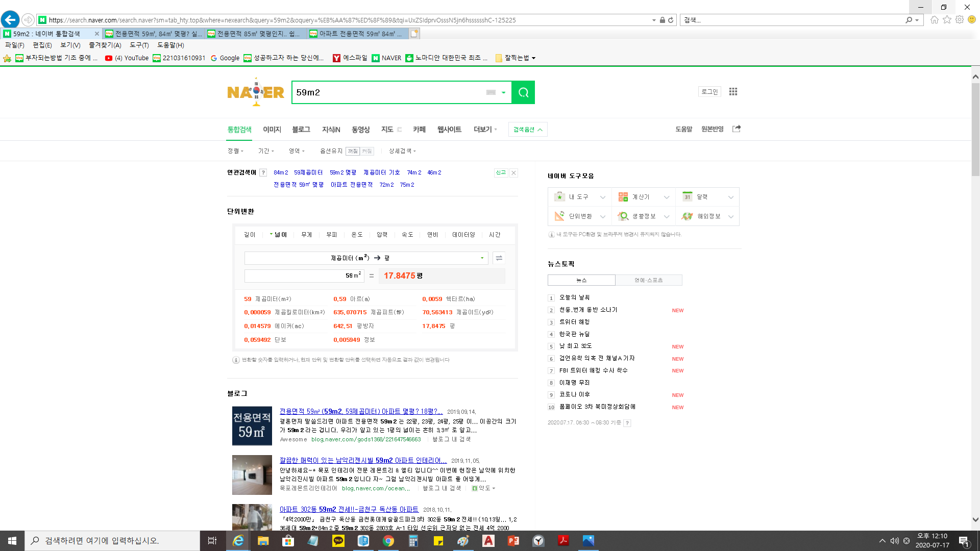
Task: Click related search link 59m2 몇평
Action: tap(342, 172)
